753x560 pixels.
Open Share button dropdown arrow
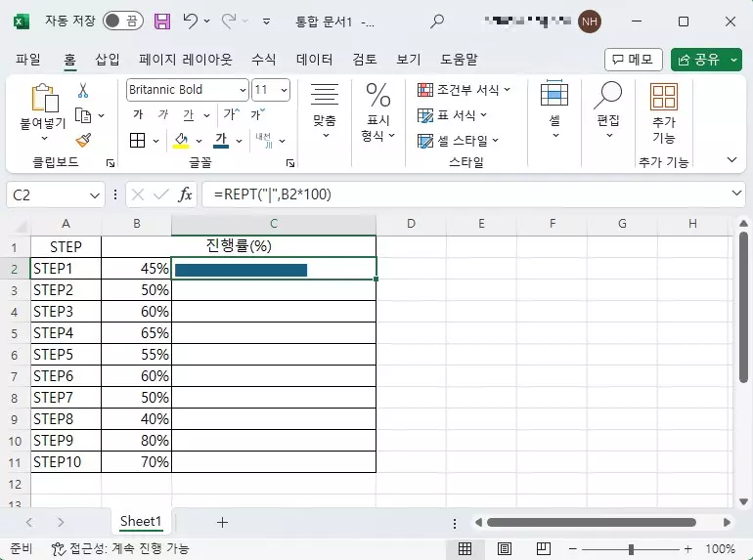click(x=734, y=60)
